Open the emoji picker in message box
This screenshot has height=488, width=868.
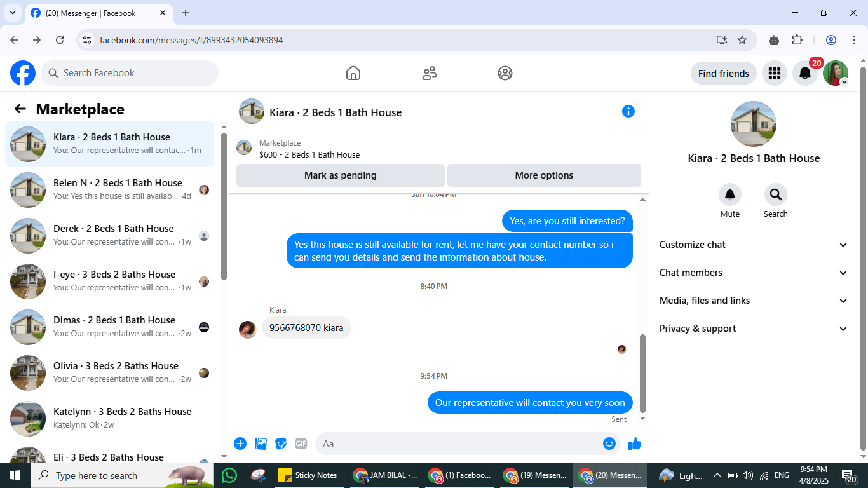pyautogui.click(x=609, y=444)
